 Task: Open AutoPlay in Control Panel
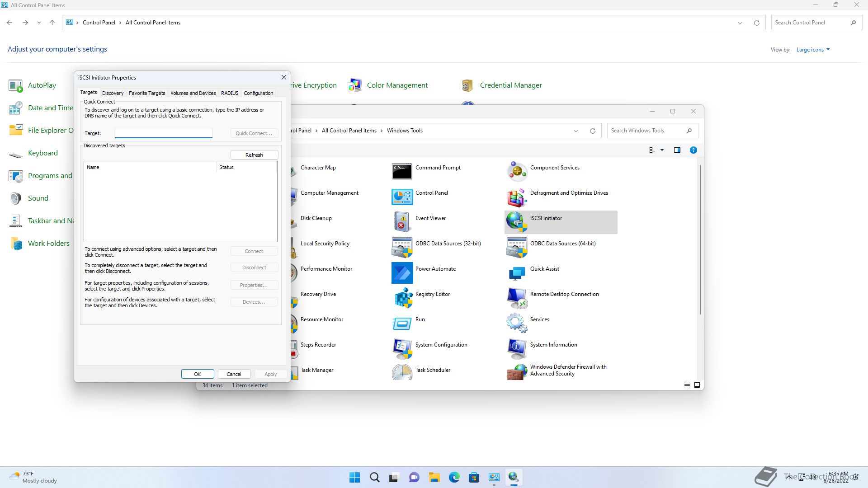click(33, 85)
